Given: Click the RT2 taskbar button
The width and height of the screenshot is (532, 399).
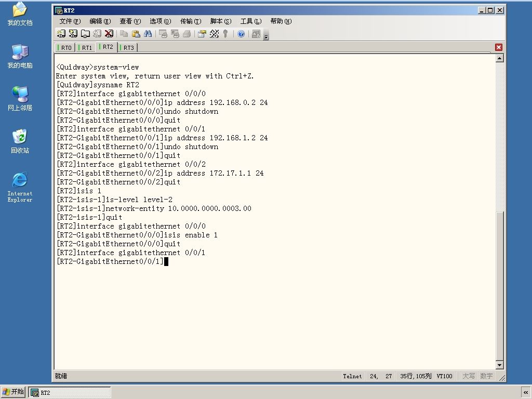Looking at the screenshot, I should click(x=70, y=393).
